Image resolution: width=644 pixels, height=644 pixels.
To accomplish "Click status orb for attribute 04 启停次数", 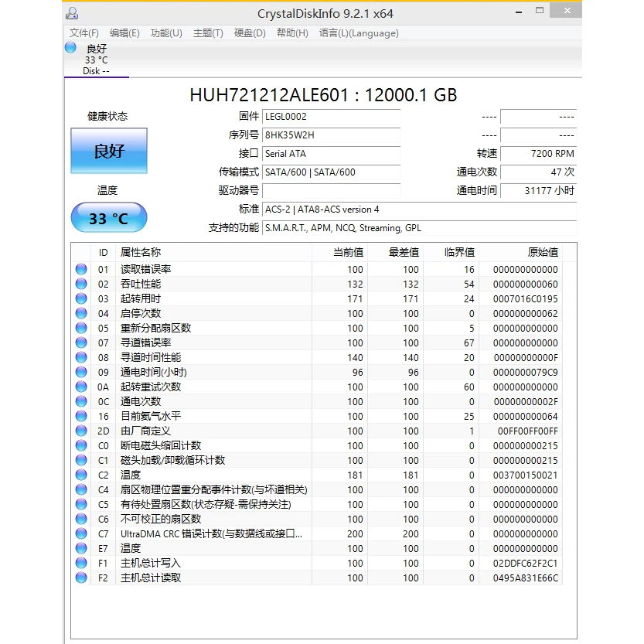I will click(81, 313).
